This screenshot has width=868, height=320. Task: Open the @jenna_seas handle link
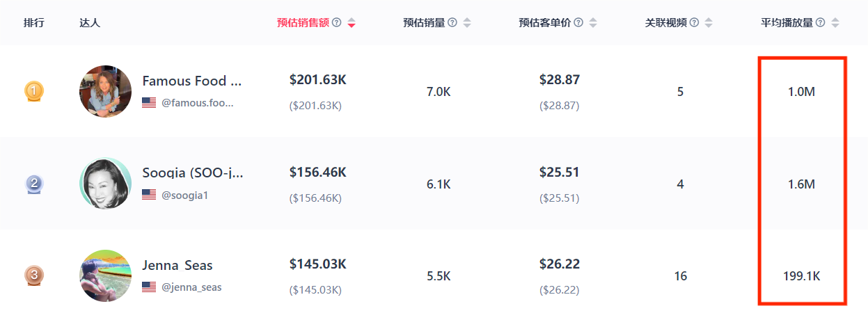191,287
